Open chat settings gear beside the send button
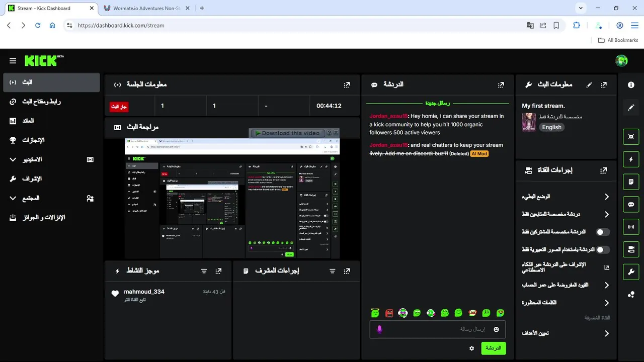644x362 pixels. [x=471, y=348]
